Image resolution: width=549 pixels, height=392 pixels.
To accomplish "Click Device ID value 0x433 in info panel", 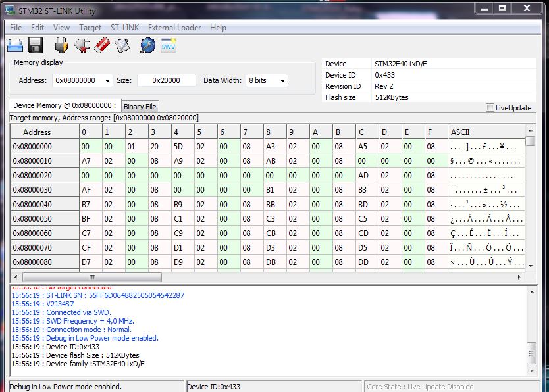I will coord(384,75).
